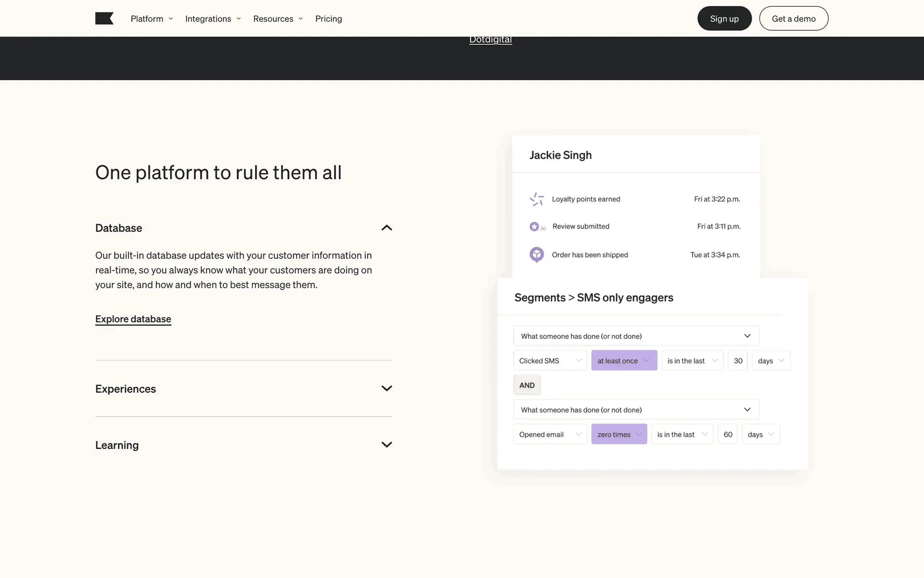The width and height of the screenshot is (924, 578).
Task: Open the Clicked SMS dropdown
Action: coord(550,361)
